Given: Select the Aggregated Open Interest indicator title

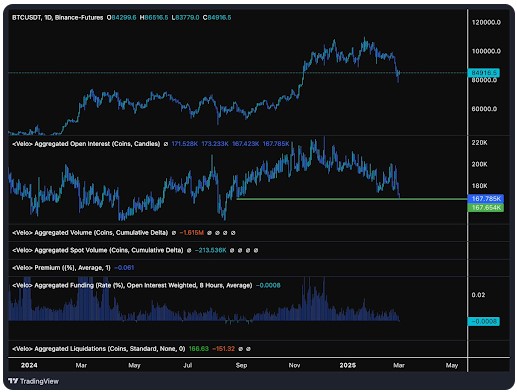Looking at the screenshot, I should tap(86, 144).
